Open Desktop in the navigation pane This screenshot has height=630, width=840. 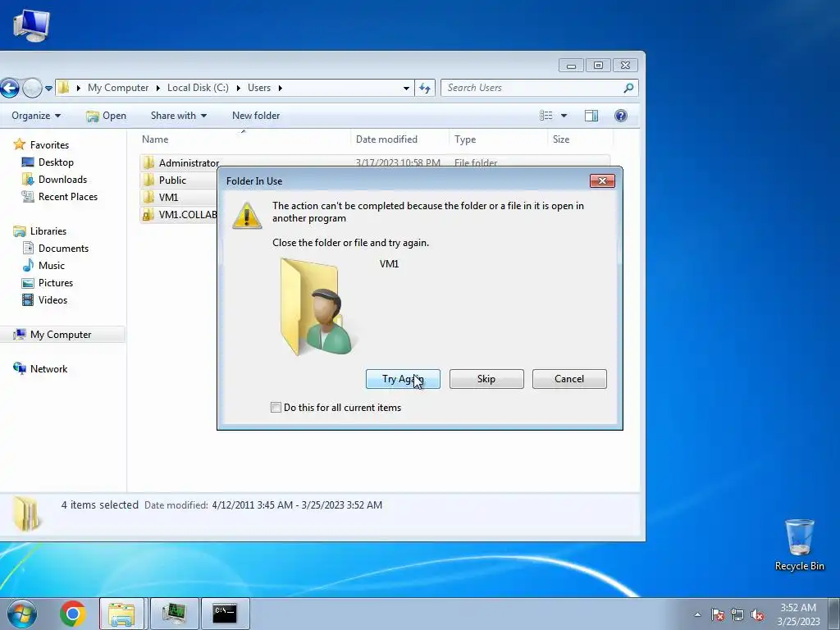47,162
